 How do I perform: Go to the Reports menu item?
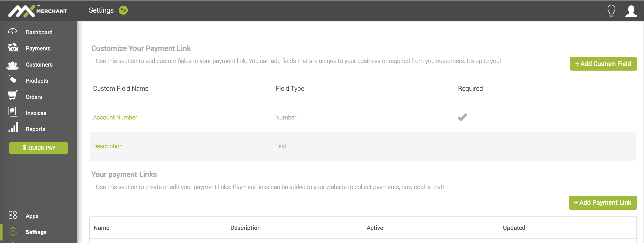pos(35,129)
